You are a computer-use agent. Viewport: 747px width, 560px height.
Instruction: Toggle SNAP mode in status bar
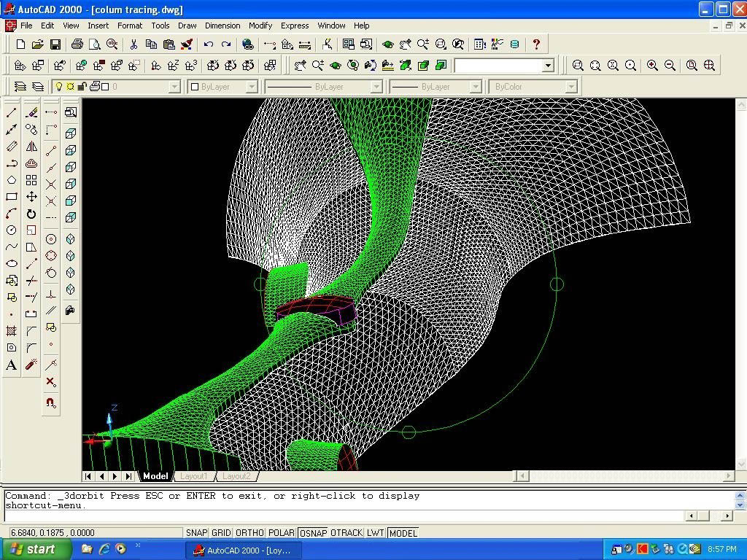click(x=196, y=533)
